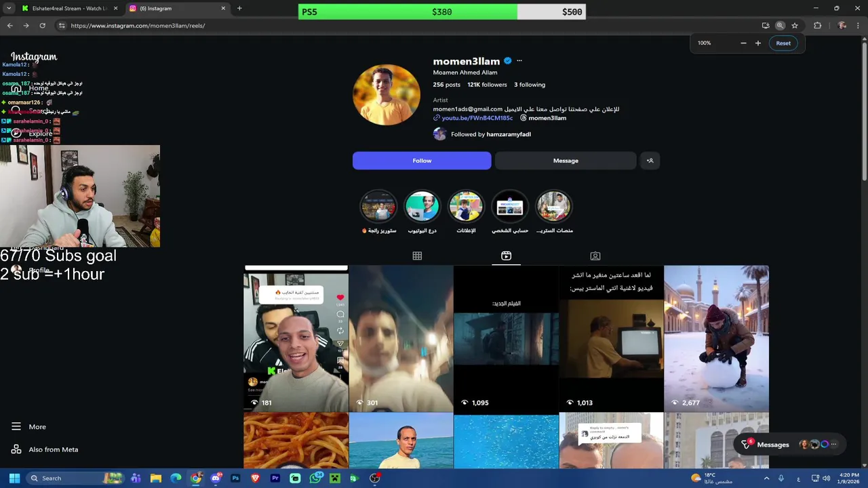This screenshot has height=488, width=868.
Task: Open Premiere Pro from the taskbar
Action: pos(275,479)
